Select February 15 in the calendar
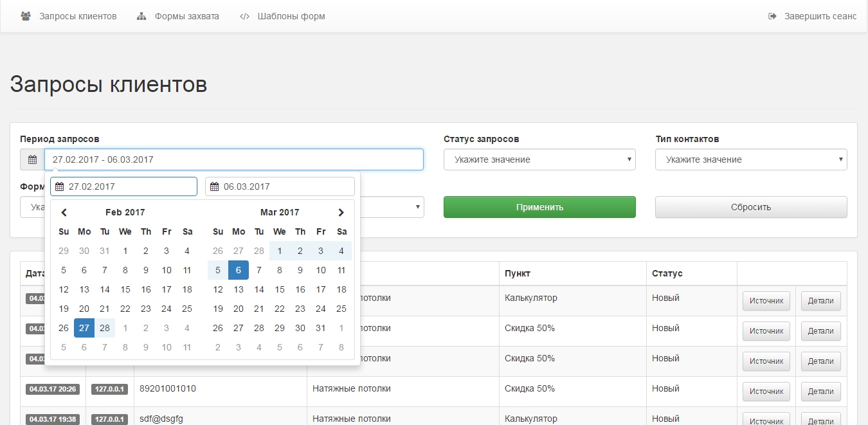Image resolution: width=868 pixels, height=425 pixels. pyautogui.click(x=125, y=289)
